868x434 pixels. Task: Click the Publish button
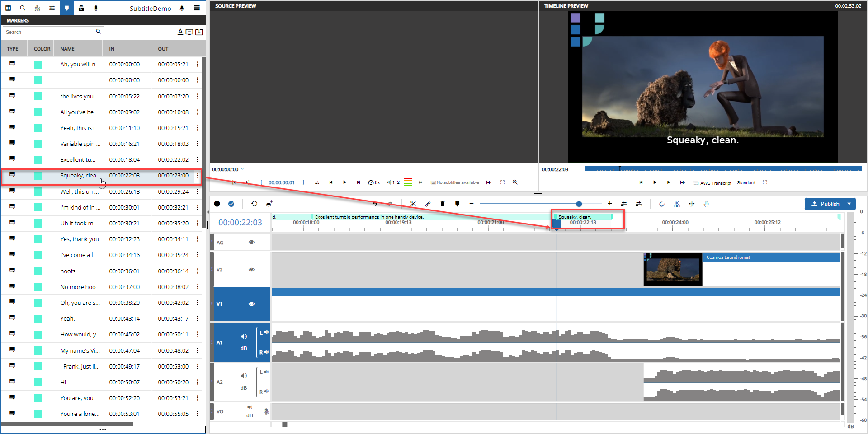tap(826, 204)
